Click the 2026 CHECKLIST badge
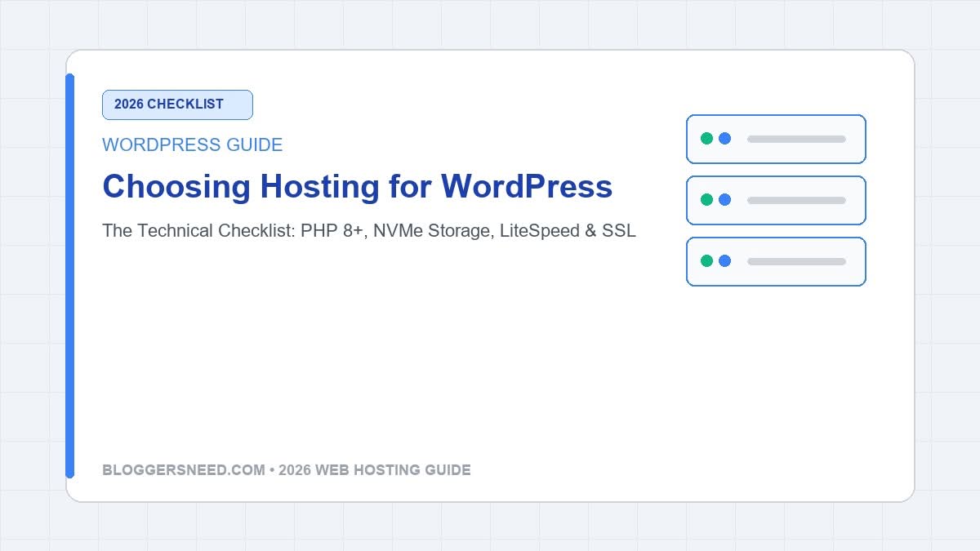This screenshot has height=551, width=980. [x=177, y=104]
